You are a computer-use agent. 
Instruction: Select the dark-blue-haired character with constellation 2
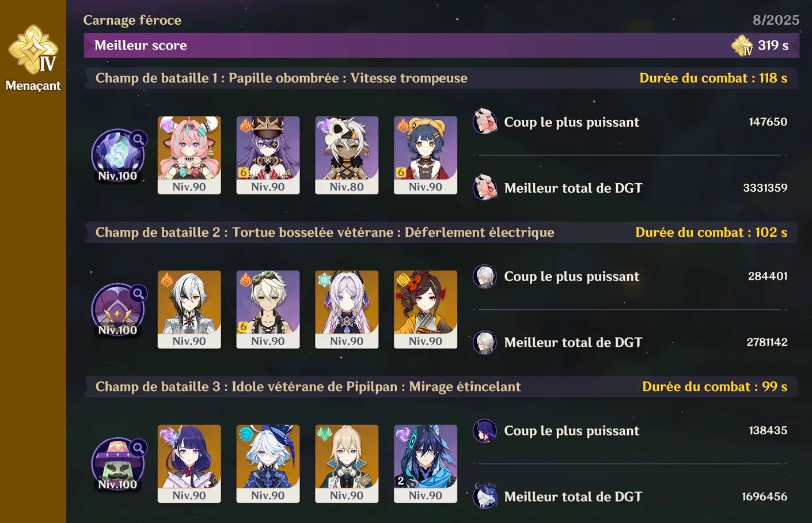[x=426, y=464]
